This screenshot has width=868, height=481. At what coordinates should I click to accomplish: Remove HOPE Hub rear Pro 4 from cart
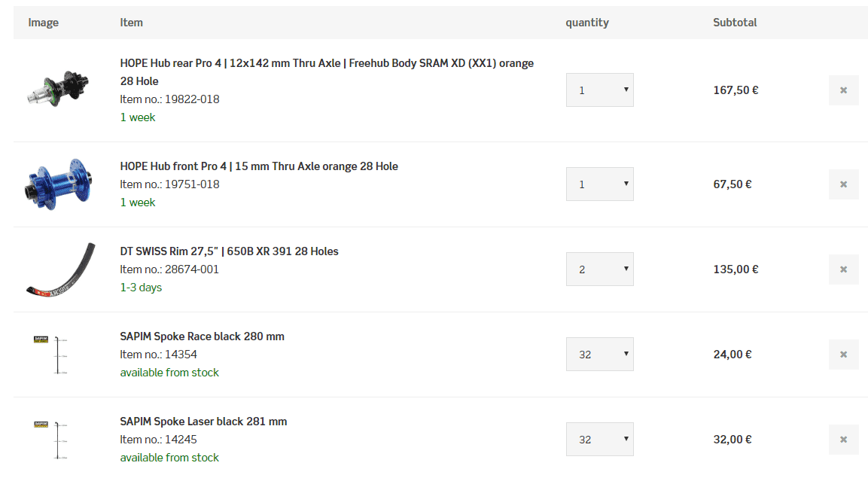point(843,90)
